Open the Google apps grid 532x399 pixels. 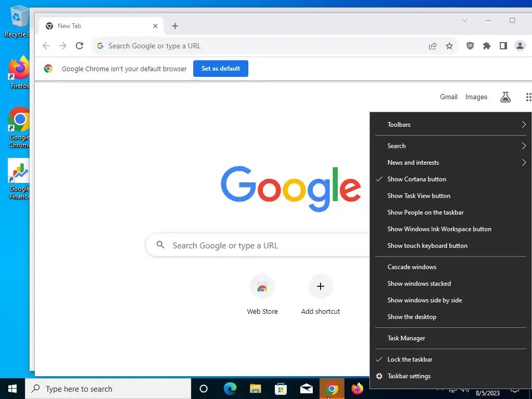(528, 97)
